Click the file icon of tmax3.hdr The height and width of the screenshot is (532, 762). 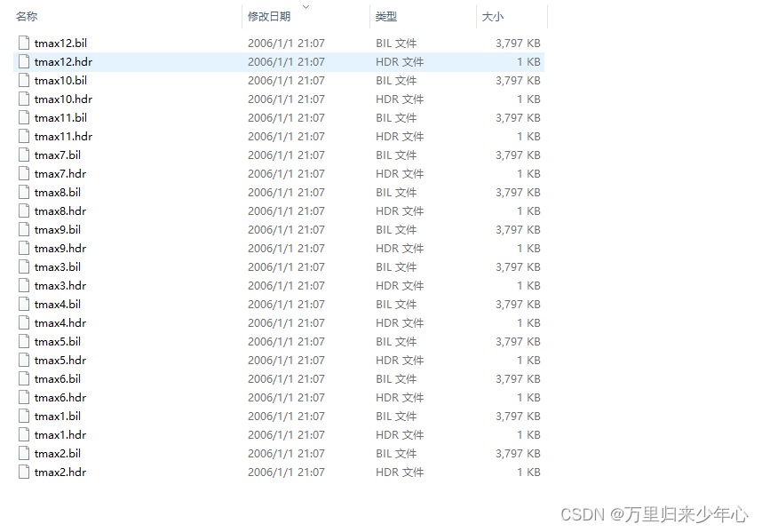click(24, 285)
